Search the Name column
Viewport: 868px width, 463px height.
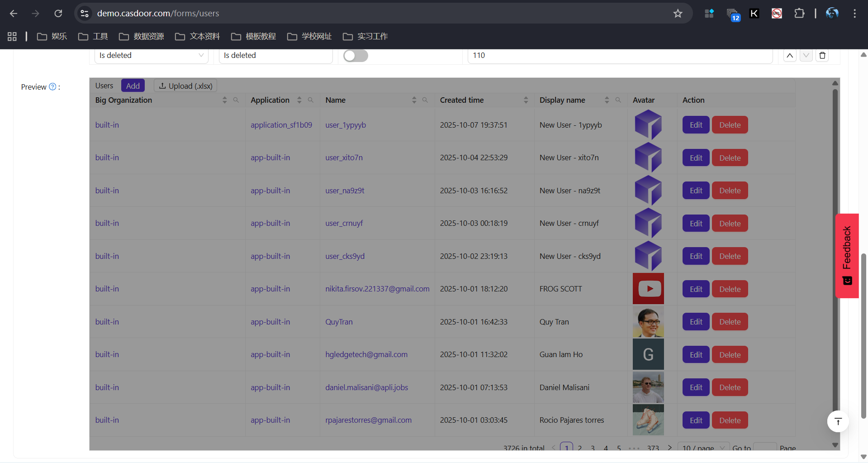[x=426, y=100]
